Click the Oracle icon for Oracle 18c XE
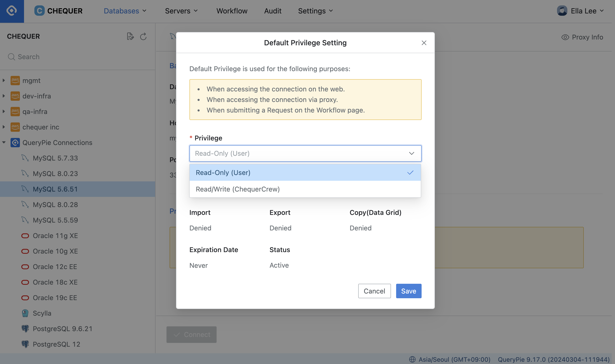 pos(25,282)
